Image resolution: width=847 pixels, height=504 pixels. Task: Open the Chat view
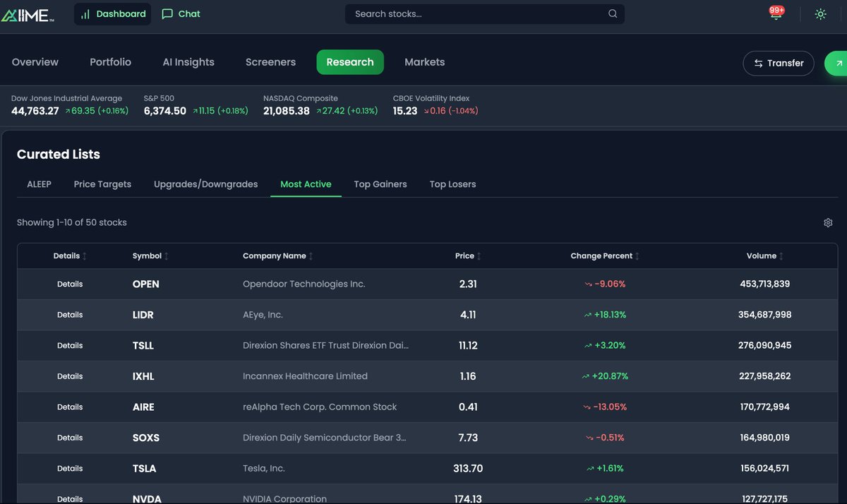pos(181,14)
